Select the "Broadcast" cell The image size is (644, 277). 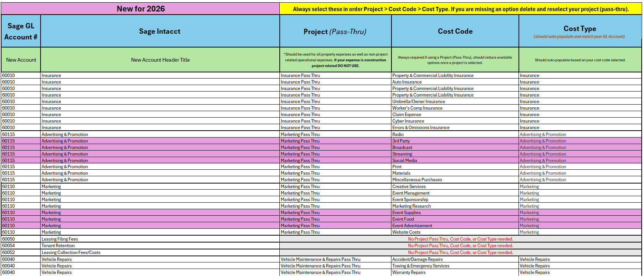click(x=455, y=148)
